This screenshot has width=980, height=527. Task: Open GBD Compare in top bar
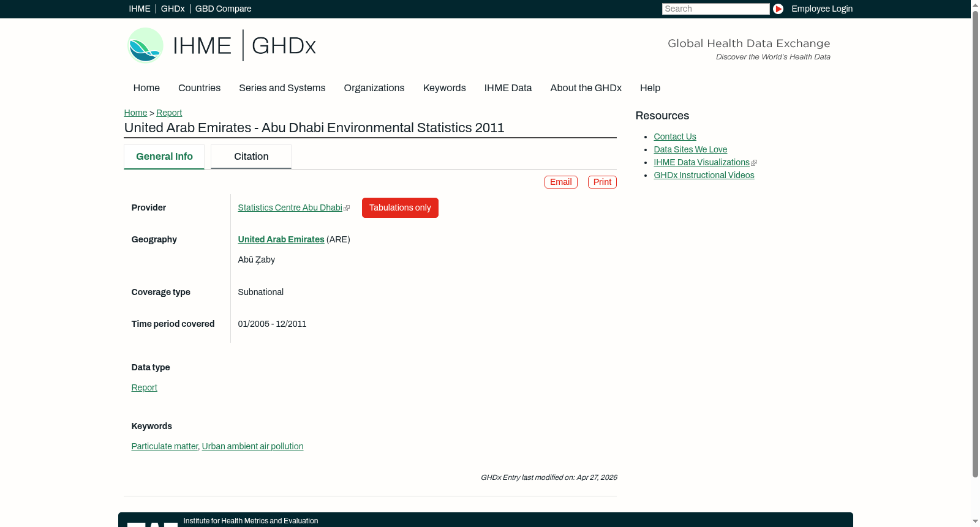tap(224, 9)
